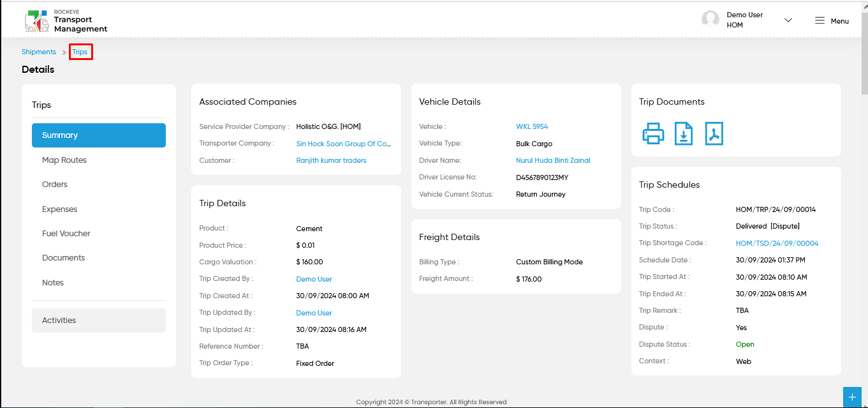Click trip started 30/09/2024 08:10 AM
The width and height of the screenshot is (868, 408).
tap(771, 277)
